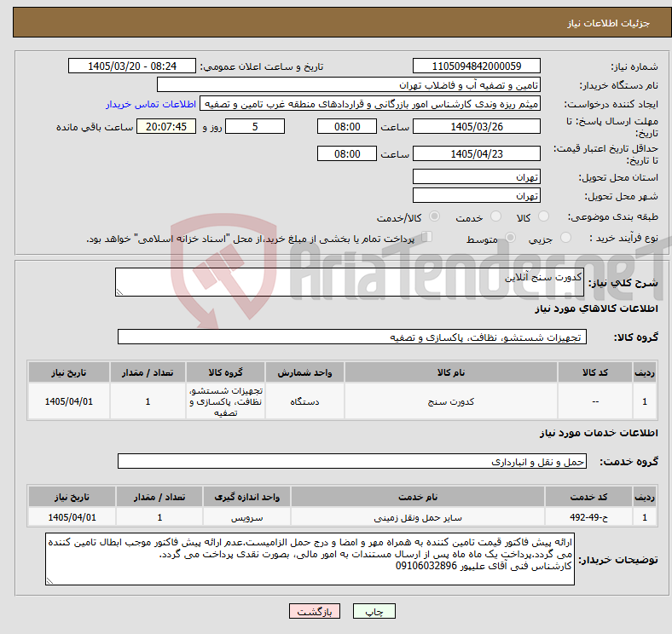Open the اطلاعات تماس خریدار link

[x=151, y=104]
